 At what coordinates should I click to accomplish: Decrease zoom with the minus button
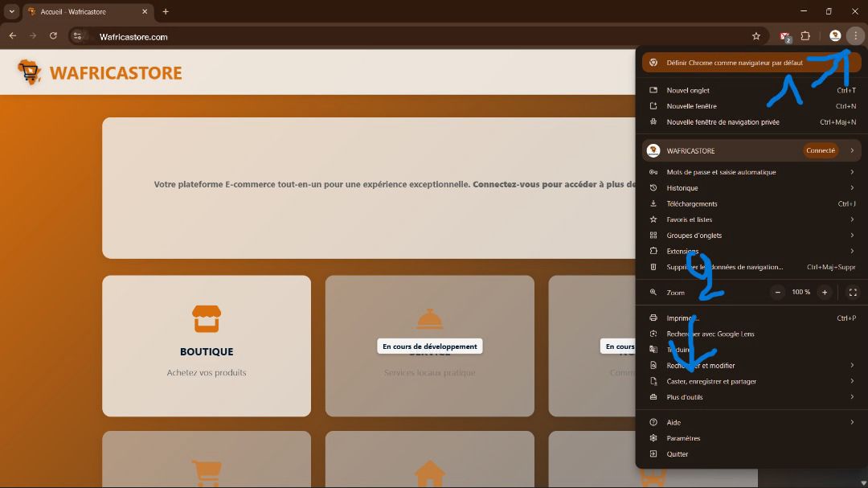778,293
